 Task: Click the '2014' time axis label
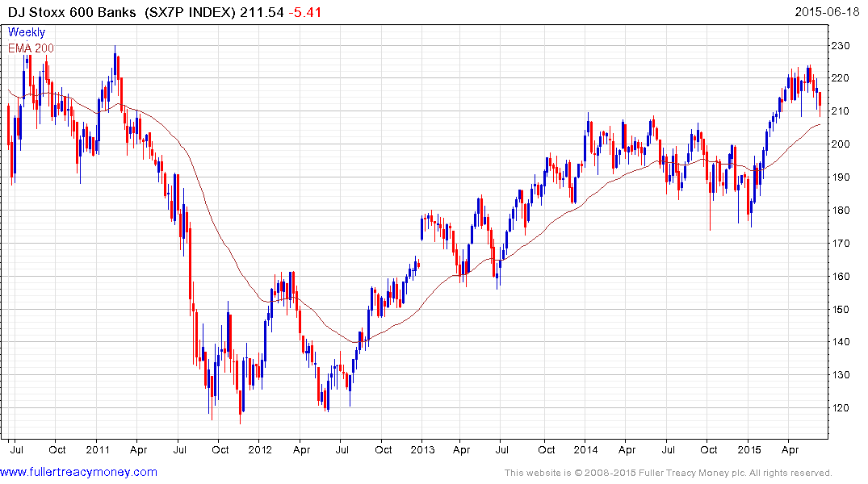(x=585, y=449)
